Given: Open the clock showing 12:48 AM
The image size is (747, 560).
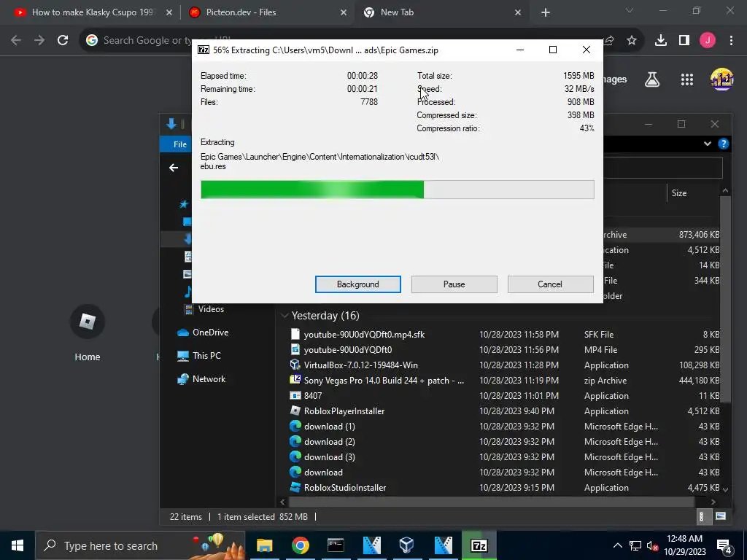Looking at the screenshot, I should (684, 545).
